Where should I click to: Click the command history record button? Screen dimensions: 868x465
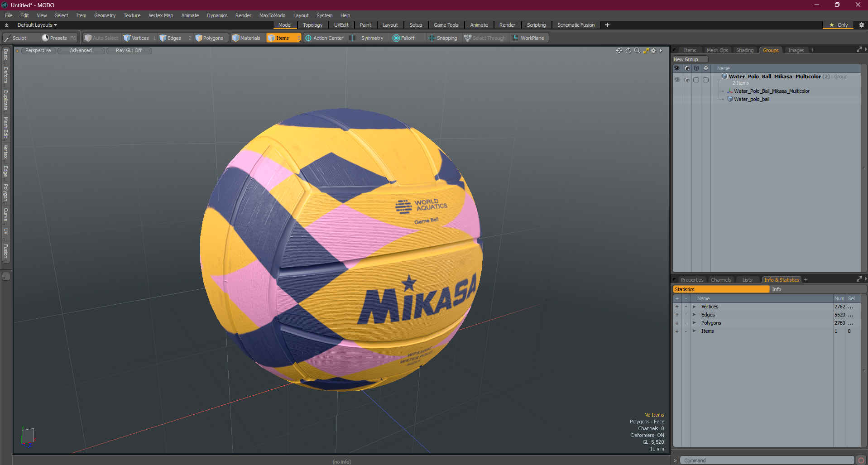tap(861, 460)
